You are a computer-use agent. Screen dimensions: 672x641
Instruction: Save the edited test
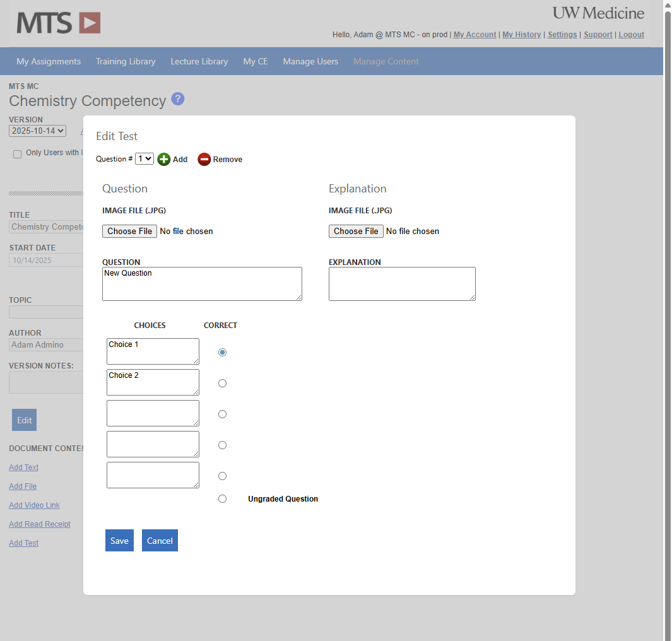coord(119,540)
